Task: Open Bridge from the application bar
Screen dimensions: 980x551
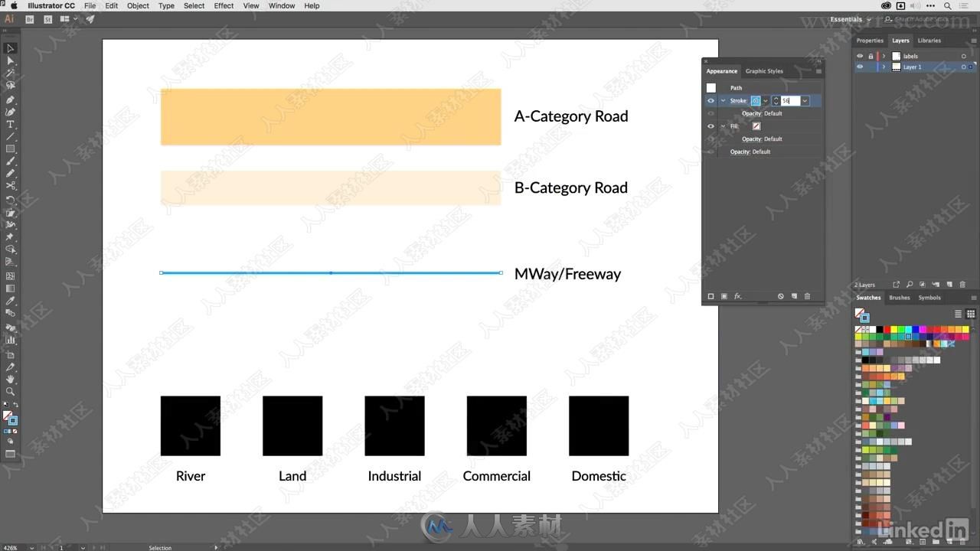Action: click(x=31, y=19)
